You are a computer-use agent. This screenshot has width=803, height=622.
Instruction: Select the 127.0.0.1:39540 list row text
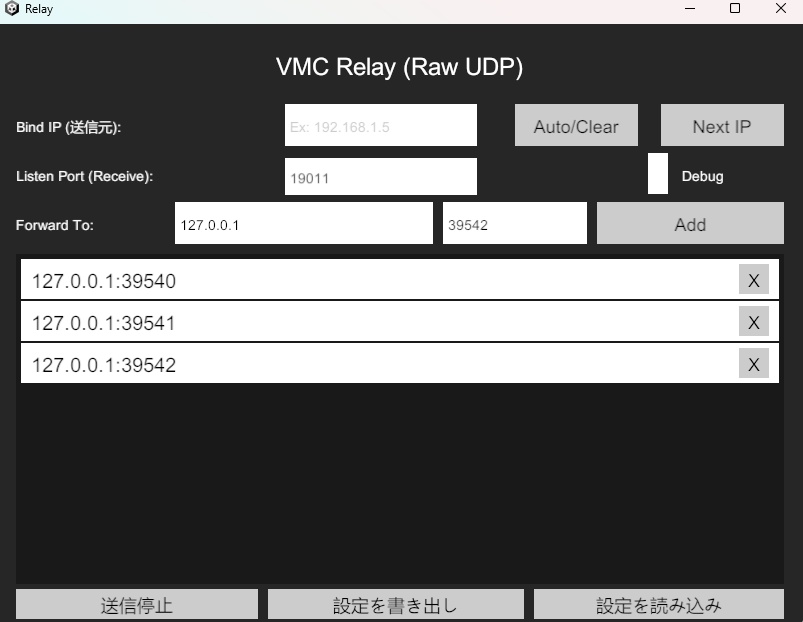104,281
